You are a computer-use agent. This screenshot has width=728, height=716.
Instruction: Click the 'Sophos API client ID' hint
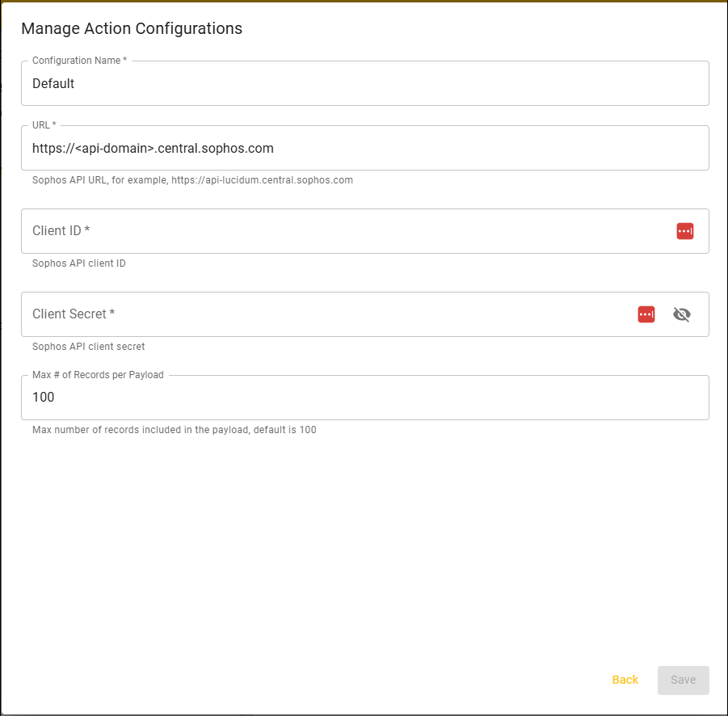tap(79, 263)
